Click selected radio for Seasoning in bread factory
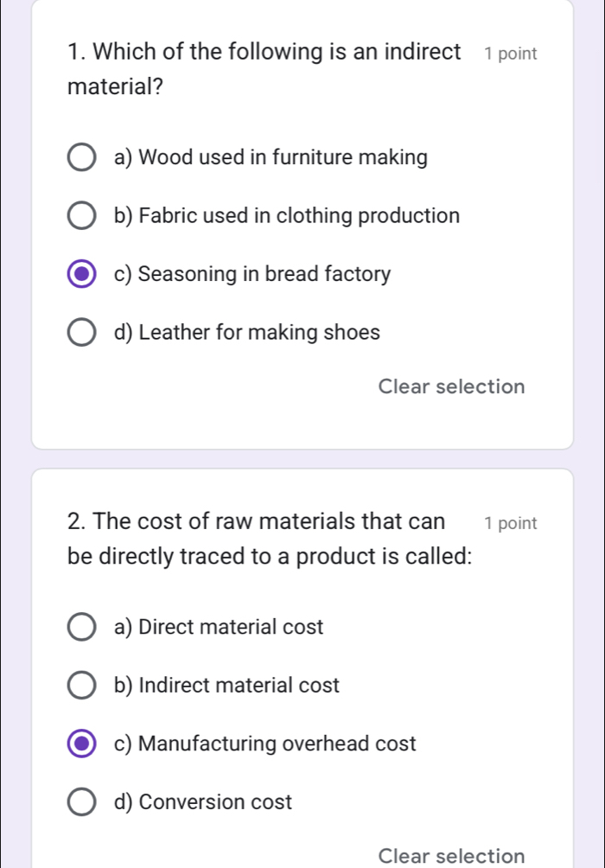605x868 pixels. [82, 276]
